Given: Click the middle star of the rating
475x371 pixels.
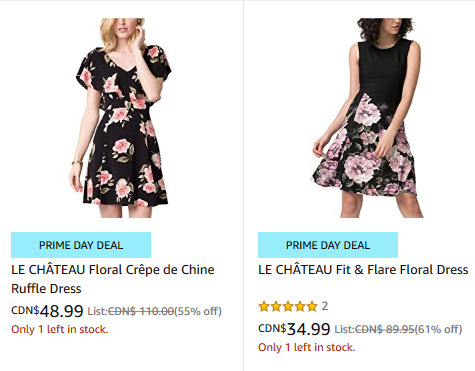Looking at the screenshot, I should click(x=288, y=306).
